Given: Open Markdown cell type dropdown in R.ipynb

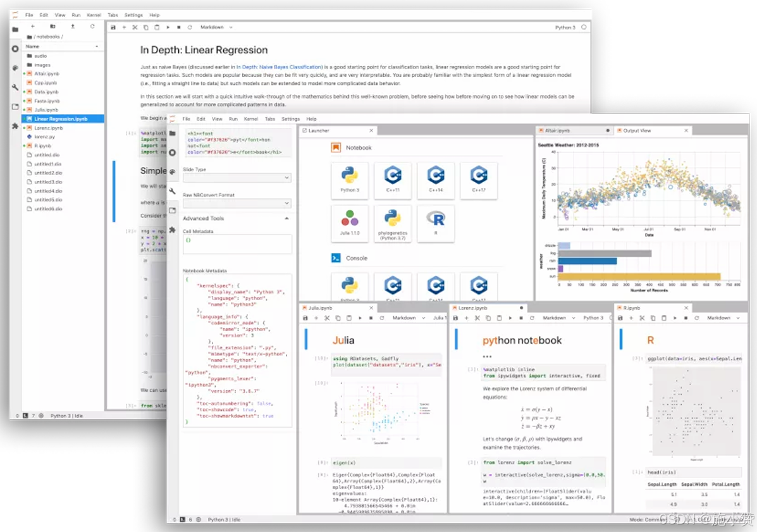Looking at the screenshot, I should point(723,318).
